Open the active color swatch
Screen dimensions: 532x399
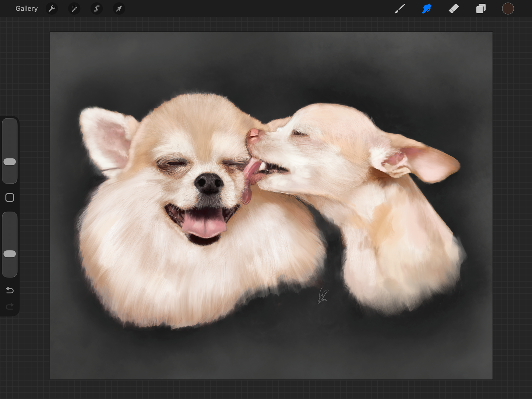coord(508,8)
